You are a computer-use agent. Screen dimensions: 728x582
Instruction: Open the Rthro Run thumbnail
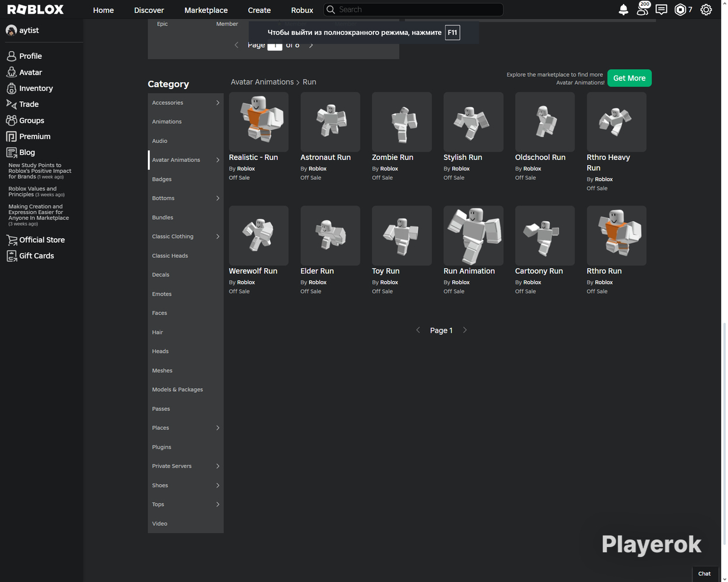617,235
